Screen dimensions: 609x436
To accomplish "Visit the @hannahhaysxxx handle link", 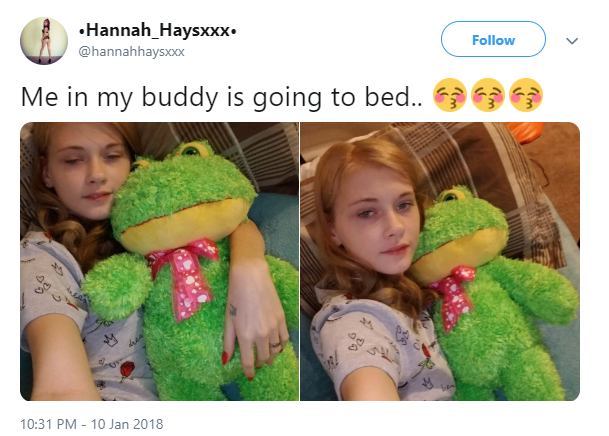I will (131, 52).
